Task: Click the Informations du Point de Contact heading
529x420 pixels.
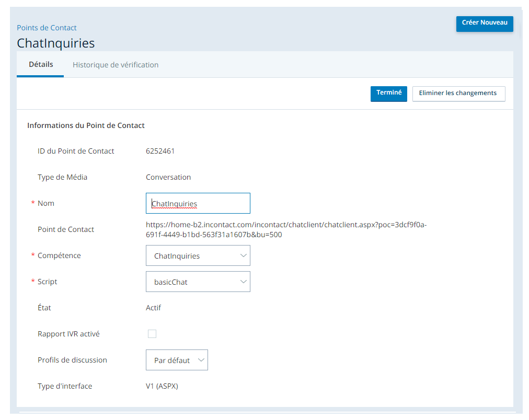Action: point(86,125)
